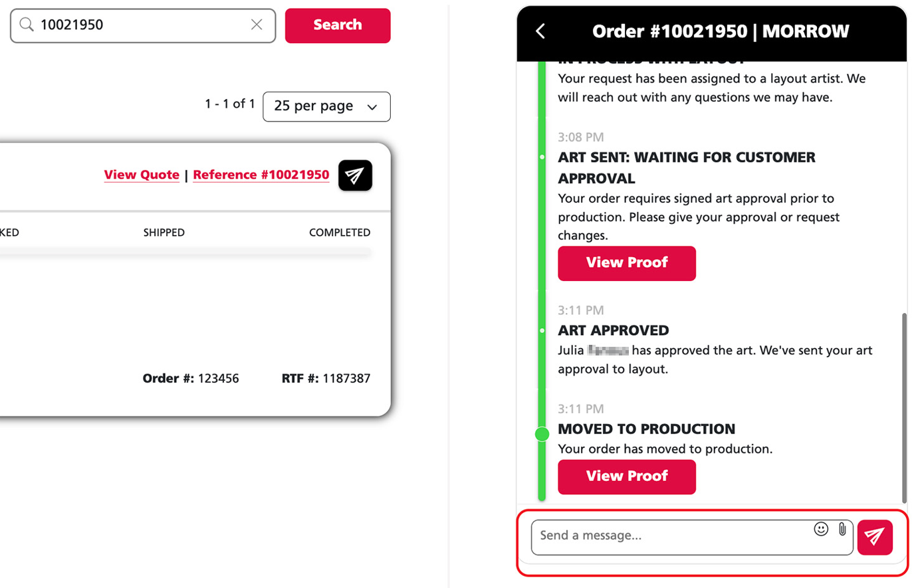The width and height of the screenshot is (922, 588).
Task: View Proof under Moved to Production
Action: [x=627, y=476]
